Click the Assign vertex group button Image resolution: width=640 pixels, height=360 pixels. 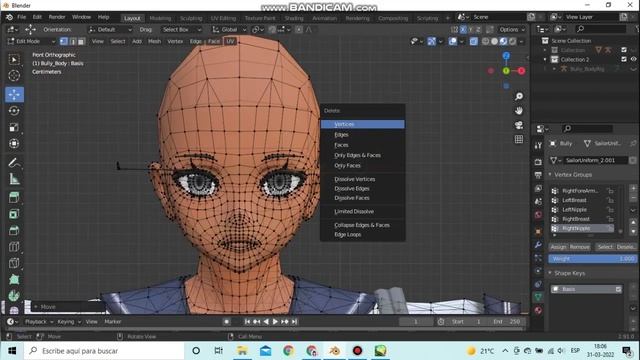pyautogui.click(x=558, y=247)
